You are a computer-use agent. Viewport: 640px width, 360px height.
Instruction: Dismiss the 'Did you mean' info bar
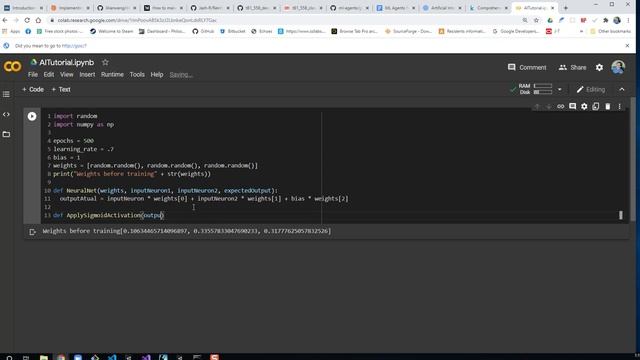point(627,46)
